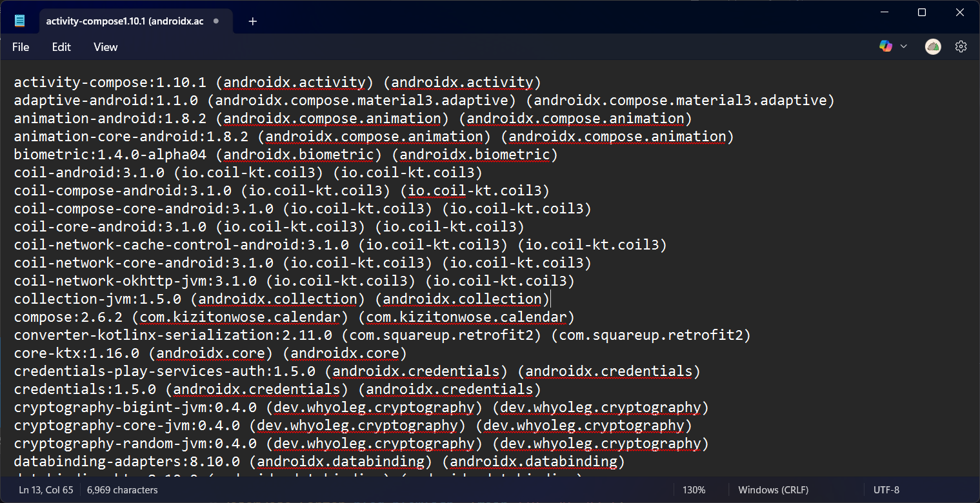980x503 pixels.
Task: Launch Copilot from the toolbar icon
Action: pos(886,46)
